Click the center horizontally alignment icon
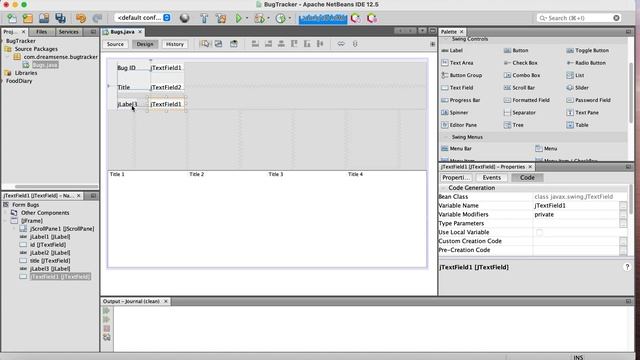Viewport: 640px width, 360px height. (281, 44)
